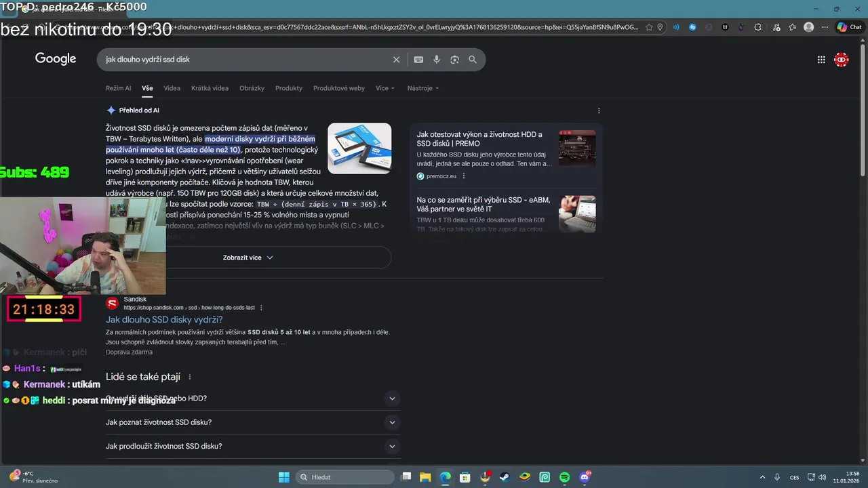Switch to the 'Produkty' tab
Screen dimensions: 868x488
289,88
